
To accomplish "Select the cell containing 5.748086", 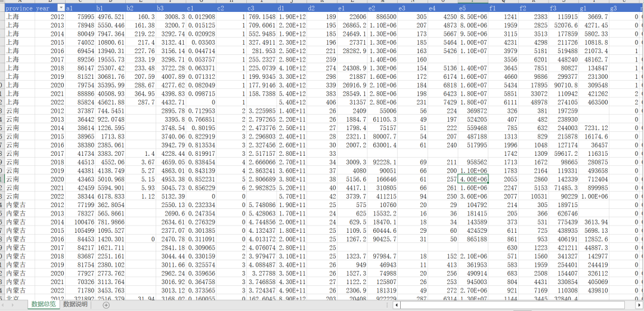I will click(262, 204).
